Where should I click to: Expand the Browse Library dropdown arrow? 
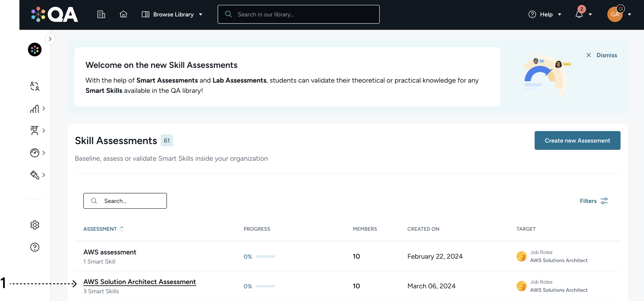pyautogui.click(x=200, y=15)
